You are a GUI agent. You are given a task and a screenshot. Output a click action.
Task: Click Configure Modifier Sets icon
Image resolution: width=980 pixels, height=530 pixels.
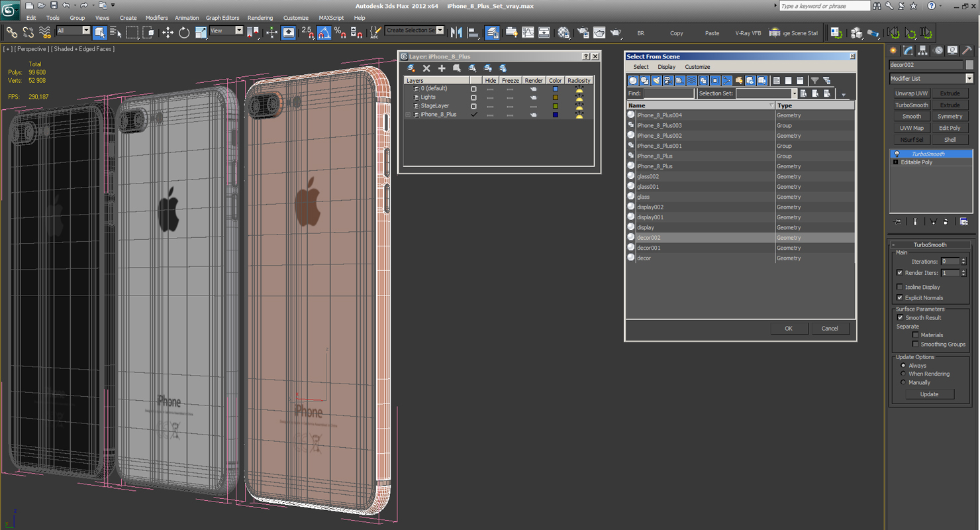964,222
